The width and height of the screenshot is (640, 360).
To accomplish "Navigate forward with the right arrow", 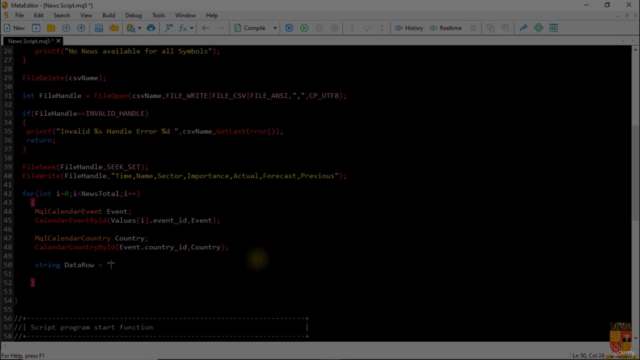I will click(x=220, y=28).
